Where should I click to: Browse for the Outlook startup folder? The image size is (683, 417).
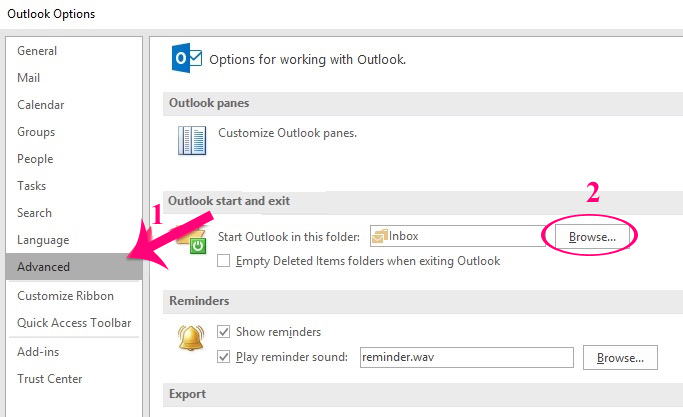pyautogui.click(x=591, y=236)
